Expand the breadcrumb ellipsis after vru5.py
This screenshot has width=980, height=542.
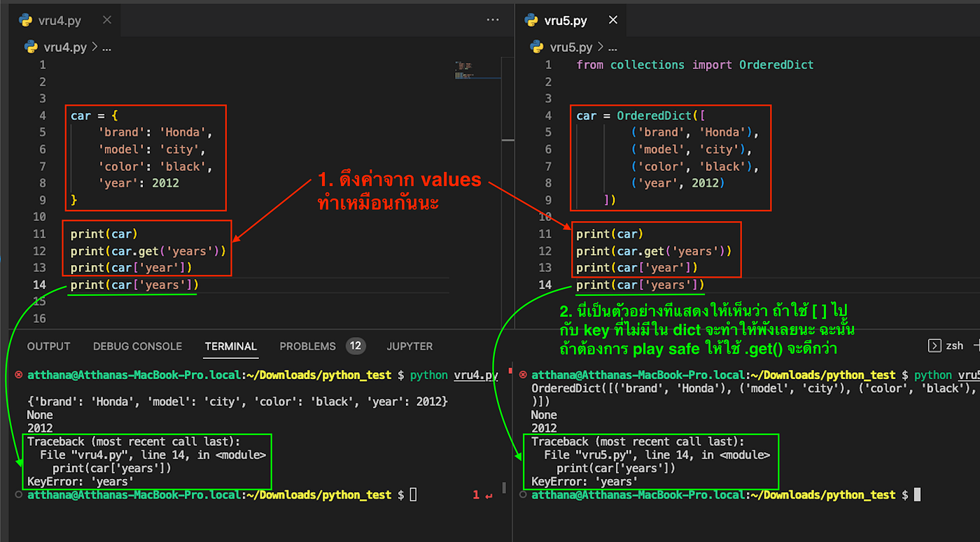tap(612, 47)
